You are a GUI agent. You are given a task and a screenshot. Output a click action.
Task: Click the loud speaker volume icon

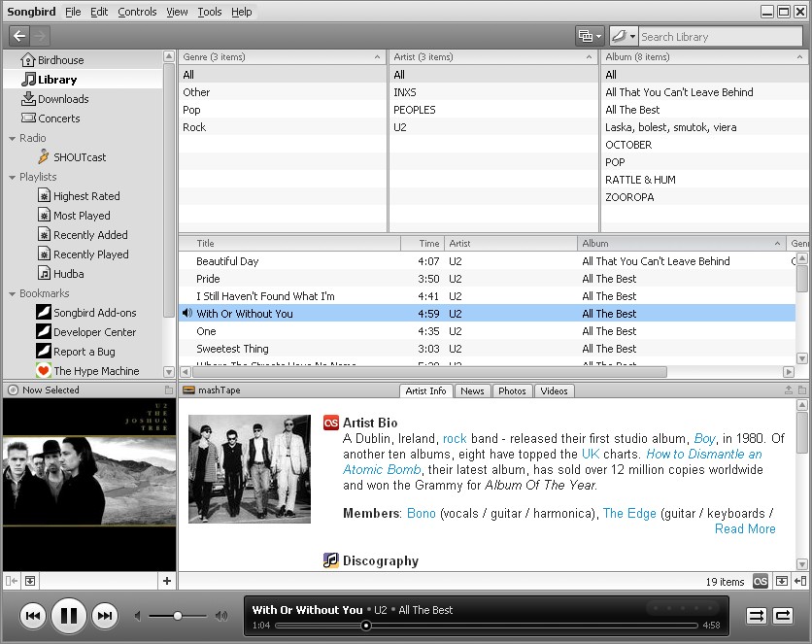coord(221,616)
